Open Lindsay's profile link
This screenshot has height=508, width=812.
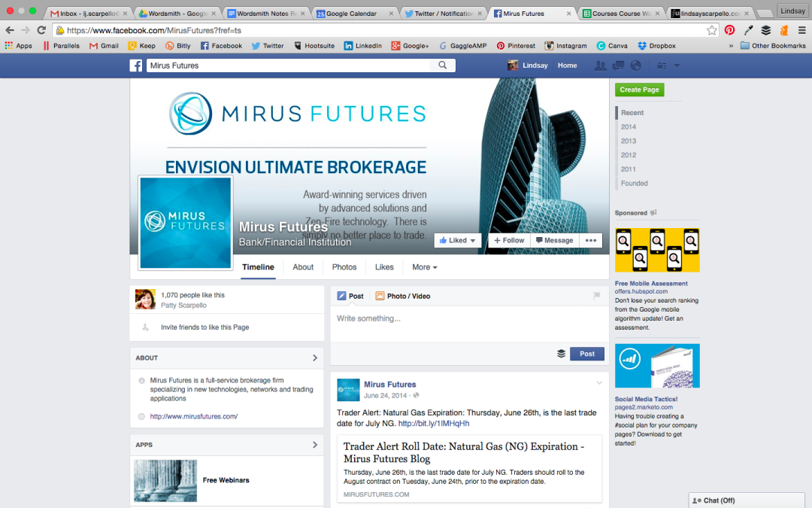coord(528,65)
